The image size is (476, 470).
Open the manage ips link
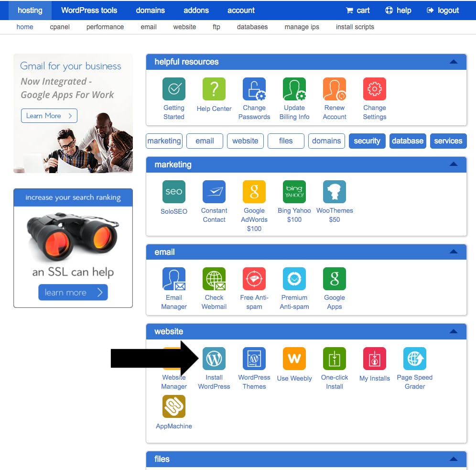click(302, 27)
